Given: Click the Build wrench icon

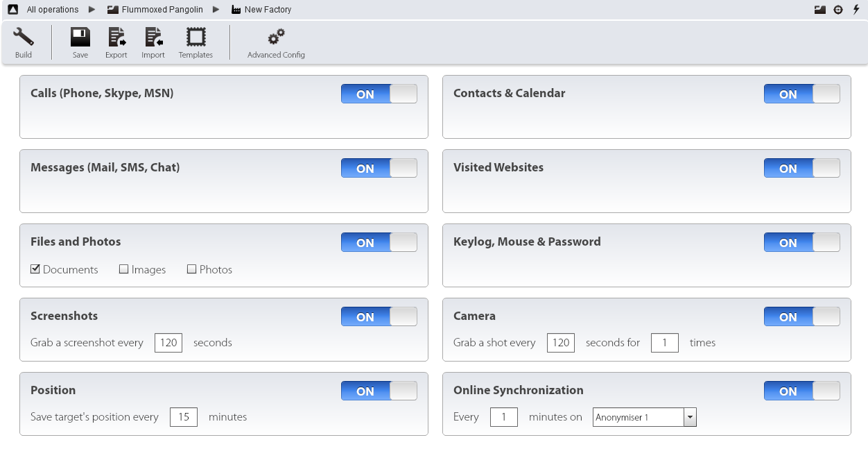Looking at the screenshot, I should (x=24, y=37).
